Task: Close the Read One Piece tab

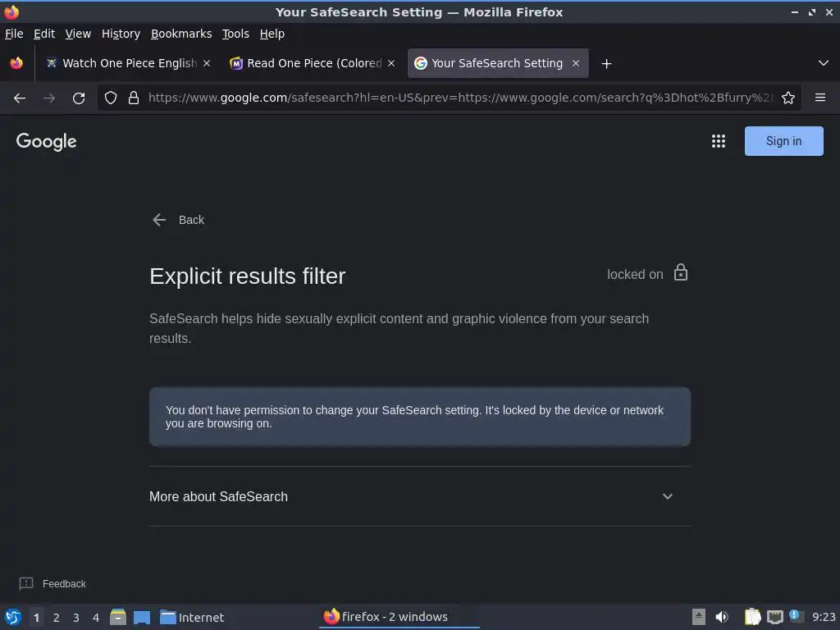Action: pos(391,63)
